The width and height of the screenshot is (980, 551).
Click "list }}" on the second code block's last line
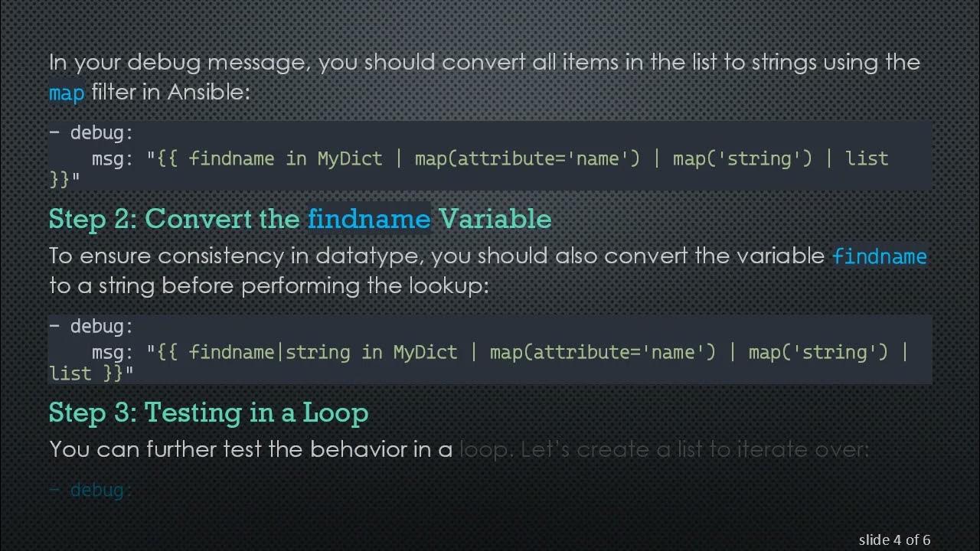pos(86,373)
